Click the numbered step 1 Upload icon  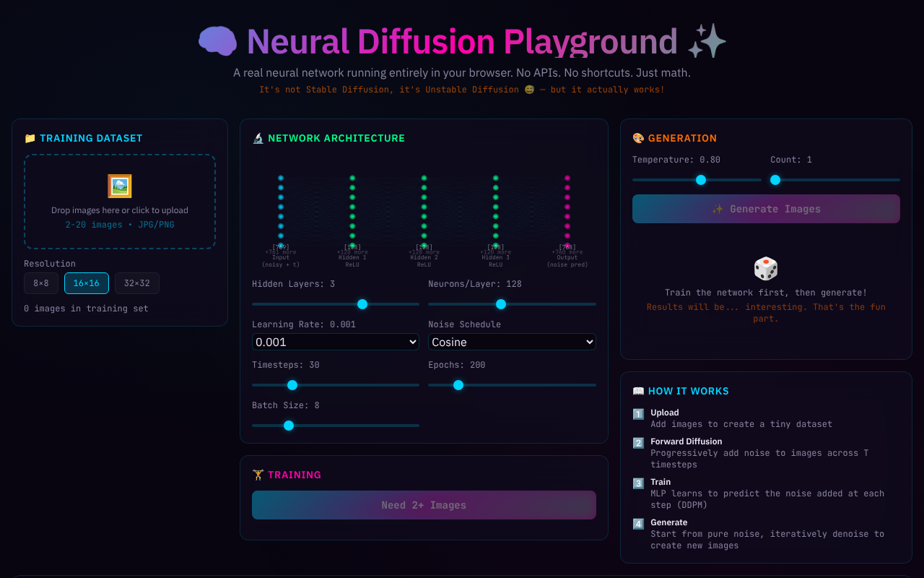pyautogui.click(x=638, y=413)
